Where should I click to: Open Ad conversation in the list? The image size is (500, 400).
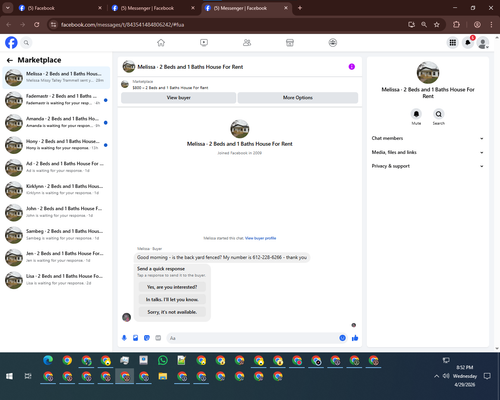coord(56,167)
